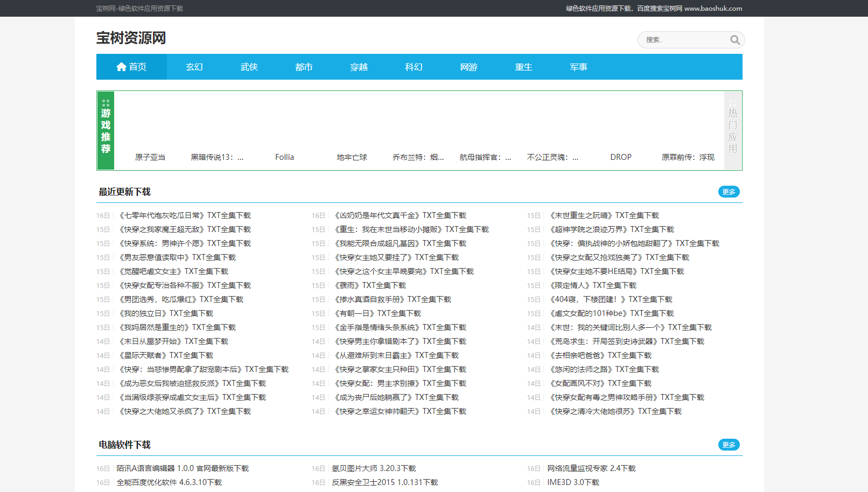Open 《男友恶意值读取中》 TXT link
The image size is (868, 492).
click(x=176, y=257)
